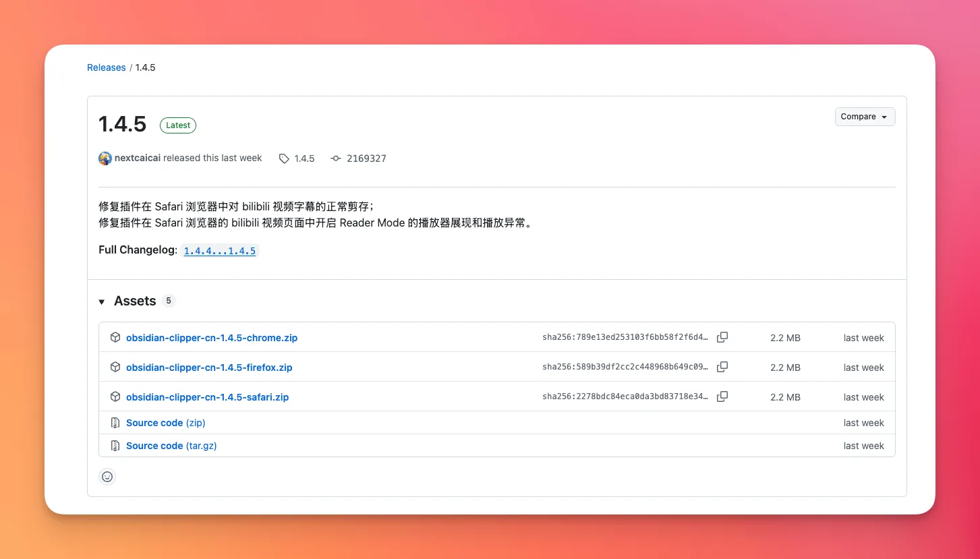Click the commit icon beside 2169327
This screenshot has height=559, width=980.
pos(336,158)
